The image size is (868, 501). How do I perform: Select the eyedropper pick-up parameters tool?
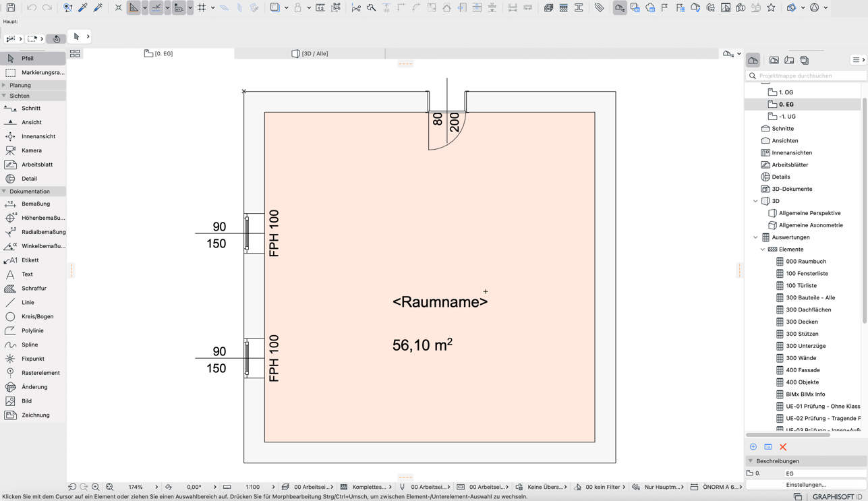[83, 8]
